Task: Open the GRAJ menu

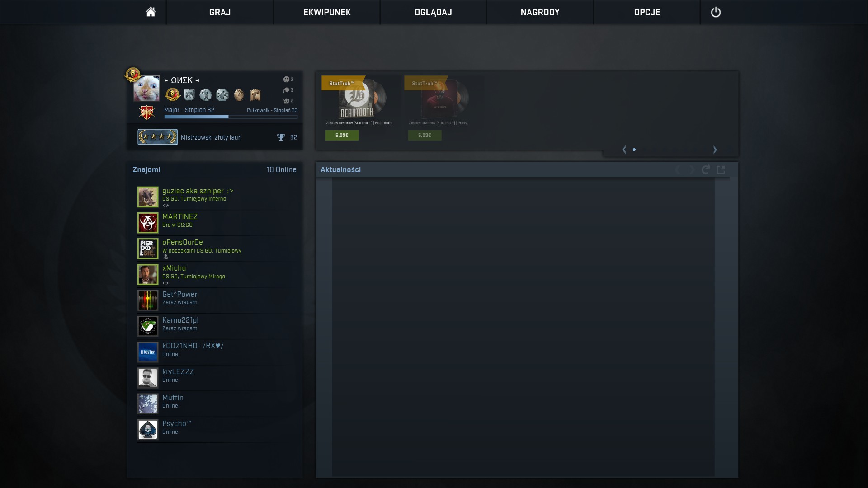Action: (220, 12)
